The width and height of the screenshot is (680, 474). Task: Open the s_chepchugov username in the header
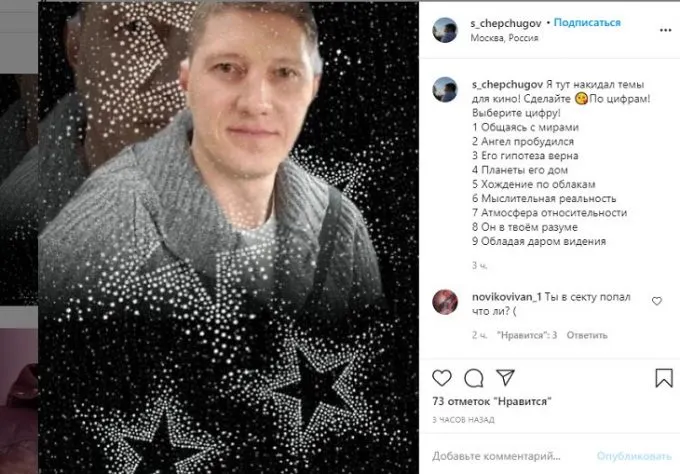[506, 23]
